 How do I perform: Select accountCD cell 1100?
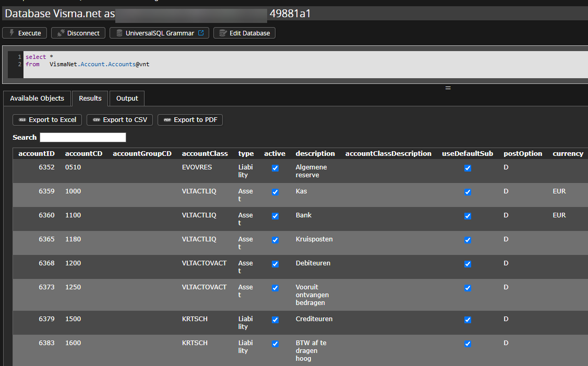pyautogui.click(x=73, y=215)
